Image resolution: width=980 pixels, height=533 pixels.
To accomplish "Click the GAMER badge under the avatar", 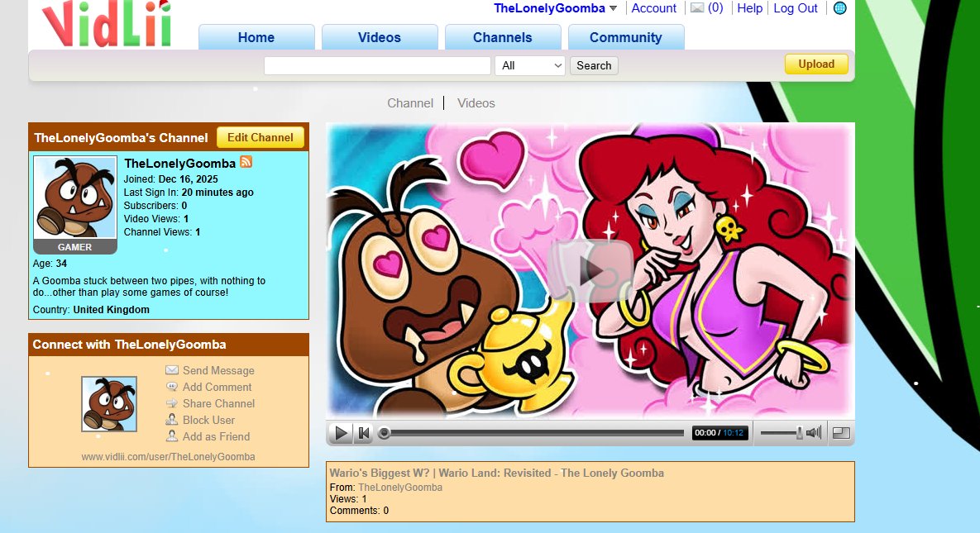I will [75, 247].
